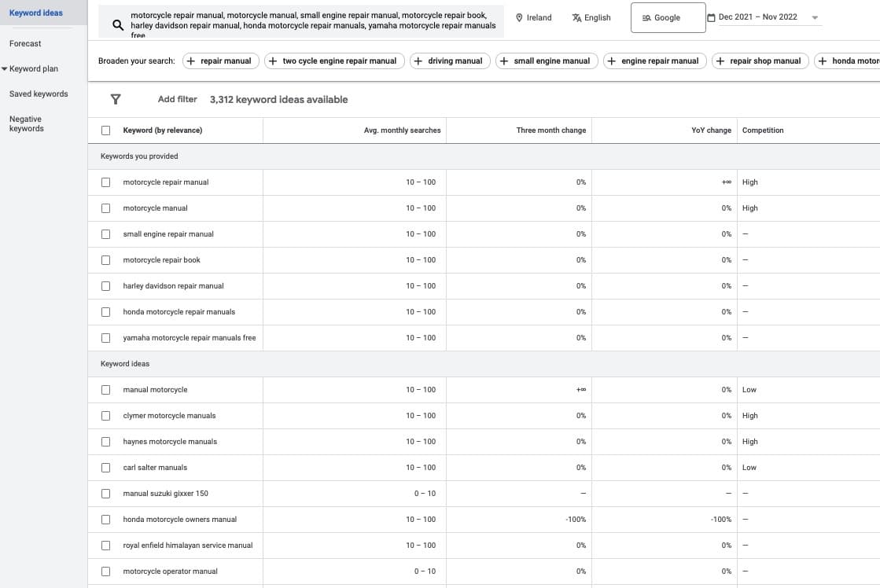Click the search magnifying glass icon
Screen dimensions: 880x588
coord(117,24)
